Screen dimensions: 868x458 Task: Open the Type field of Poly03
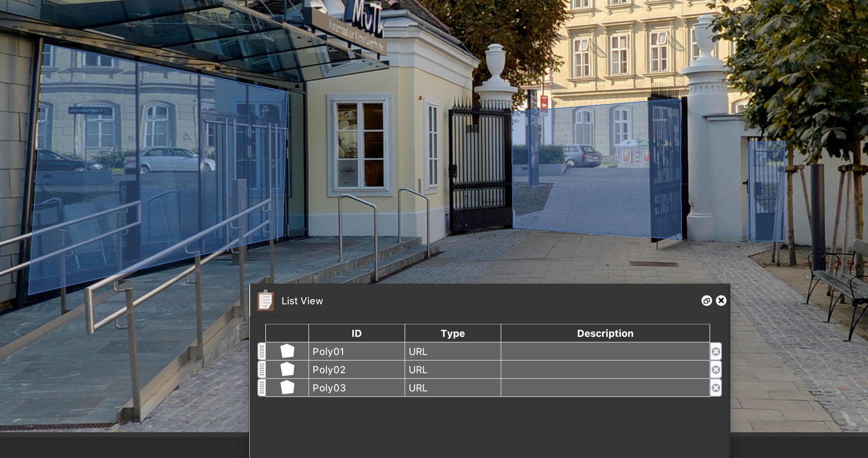(453, 388)
